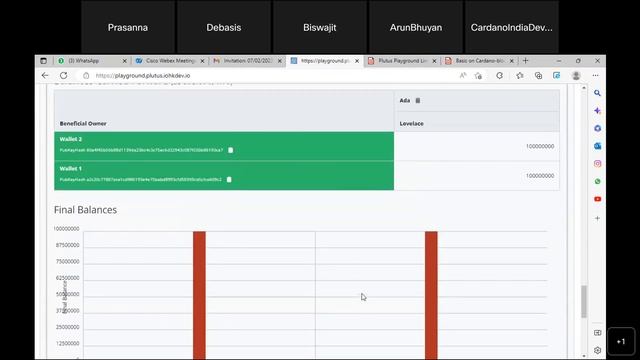Screen dimensions: 640x360
Task: Open the Collections icon
Action: [x=538, y=76]
